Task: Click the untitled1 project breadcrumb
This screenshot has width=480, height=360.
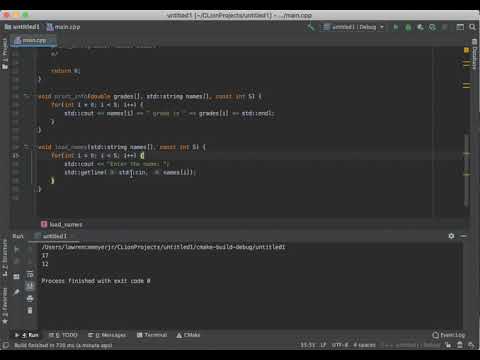Action: tap(22, 27)
